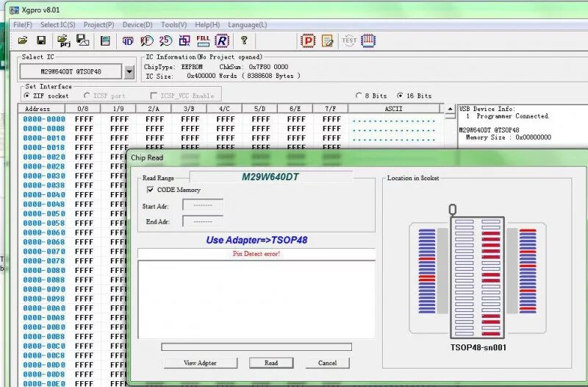Click the ASCII column header
The height and width of the screenshot is (387, 588).
click(x=393, y=108)
